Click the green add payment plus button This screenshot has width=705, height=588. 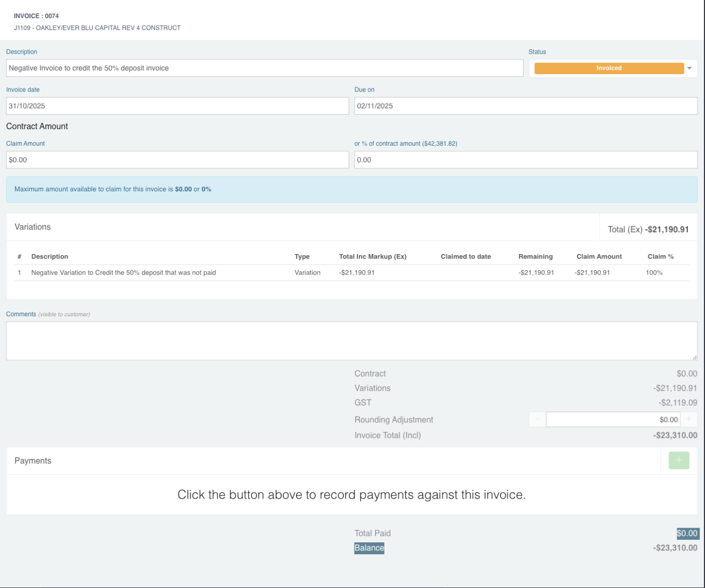click(x=679, y=460)
